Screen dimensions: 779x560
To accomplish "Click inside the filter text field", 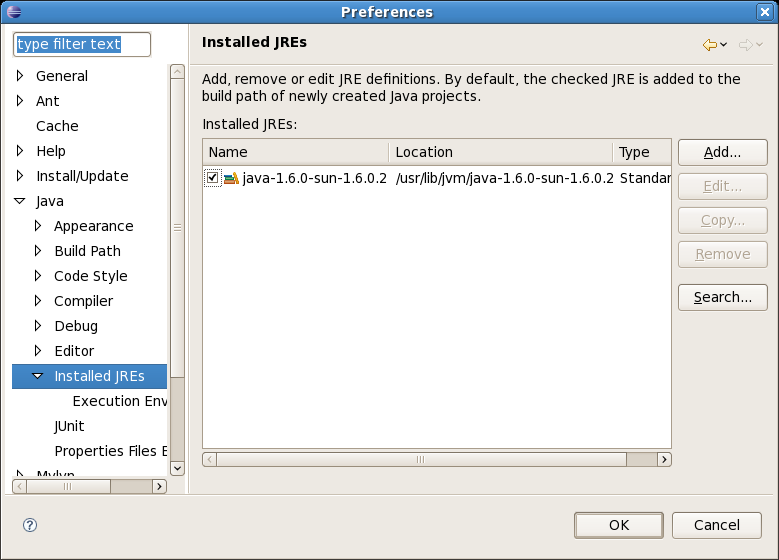I will 81,44.
